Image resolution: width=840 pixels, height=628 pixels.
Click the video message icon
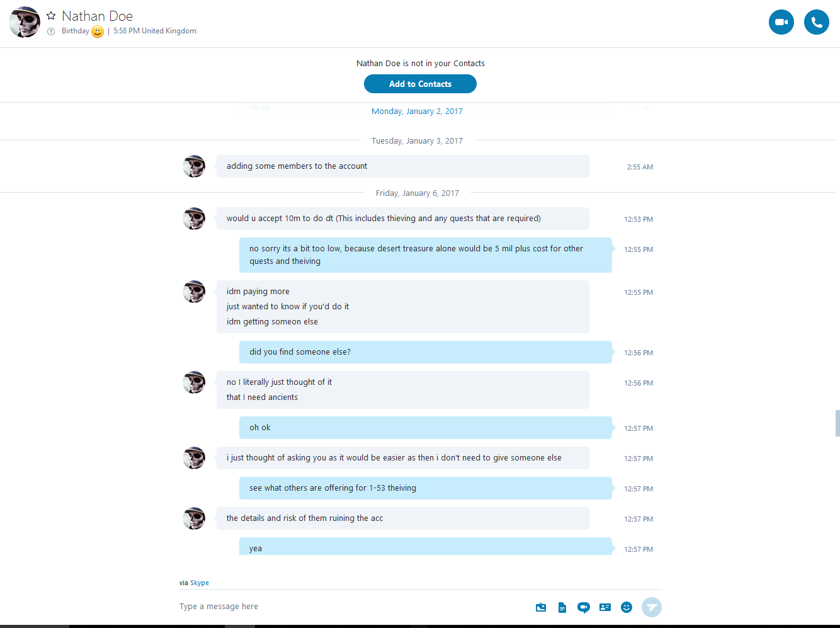tap(584, 607)
